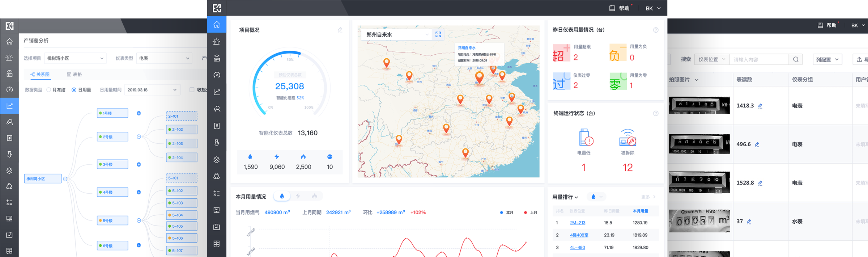Click the 请输入内容 search input field
Screen dimensions: 868x257
[759, 59]
